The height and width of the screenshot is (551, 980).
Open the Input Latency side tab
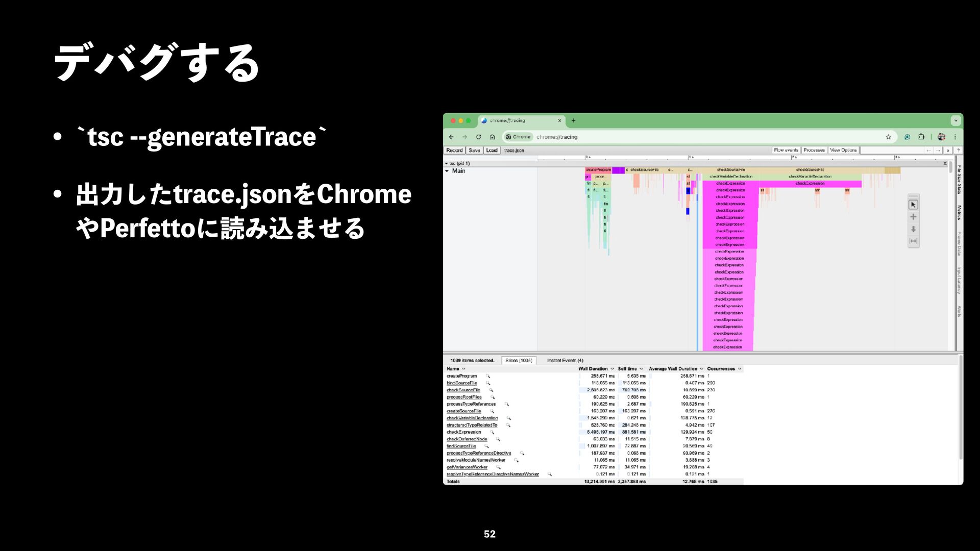(x=959, y=281)
